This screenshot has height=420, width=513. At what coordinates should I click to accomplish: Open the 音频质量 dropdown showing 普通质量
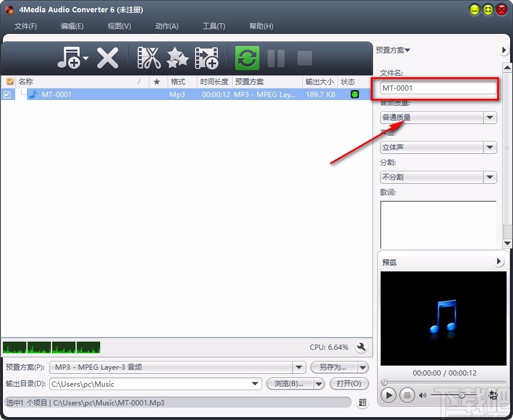[x=438, y=118]
